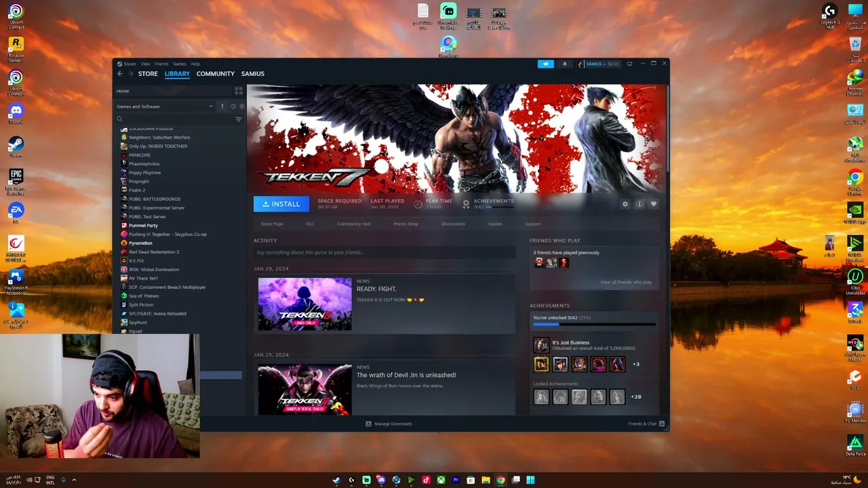Enter Big Picture mode monitor icon
The width and height of the screenshot is (868, 488).
click(629, 64)
